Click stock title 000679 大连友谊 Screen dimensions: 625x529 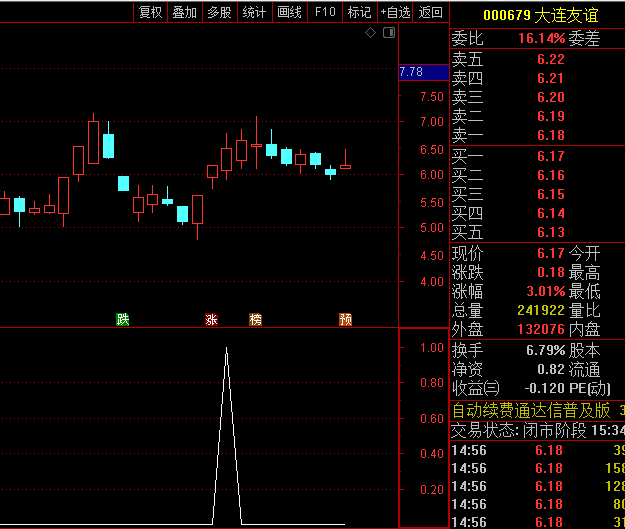tap(540, 15)
